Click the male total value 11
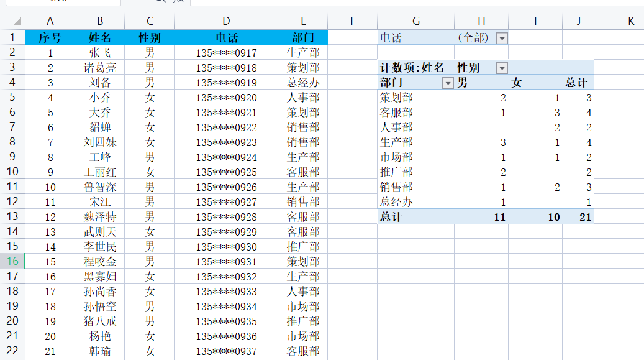 500,217
